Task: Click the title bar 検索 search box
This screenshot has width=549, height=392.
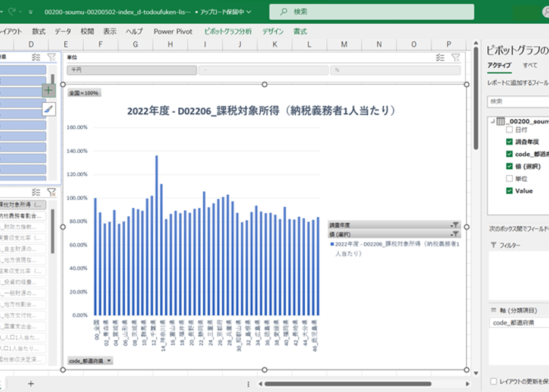Action: point(371,12)
